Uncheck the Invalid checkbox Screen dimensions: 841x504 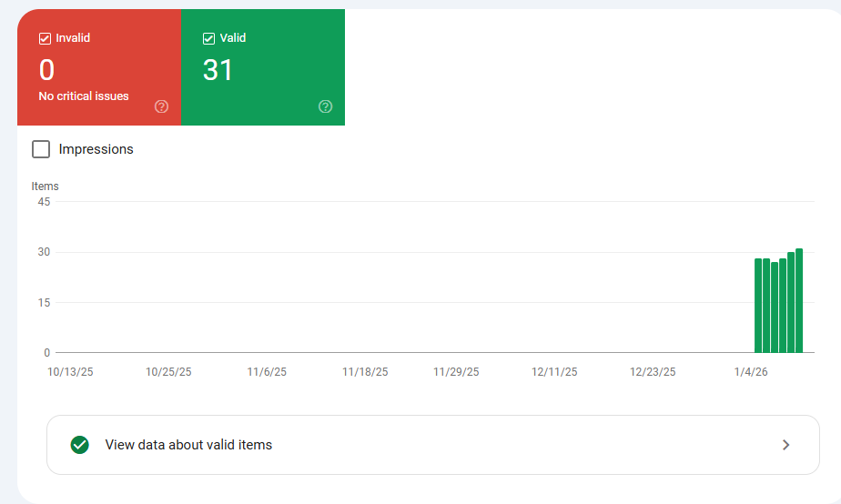coord(45,38)
